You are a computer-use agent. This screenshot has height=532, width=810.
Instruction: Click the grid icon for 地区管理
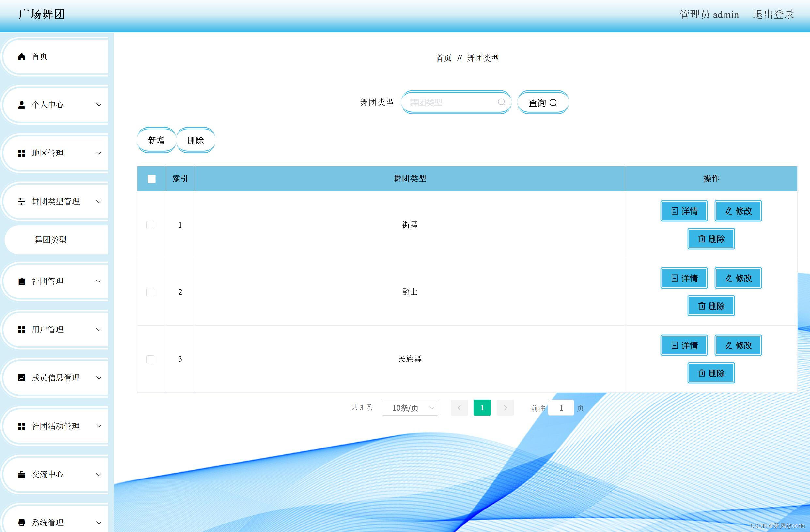(x=21, y=153)
